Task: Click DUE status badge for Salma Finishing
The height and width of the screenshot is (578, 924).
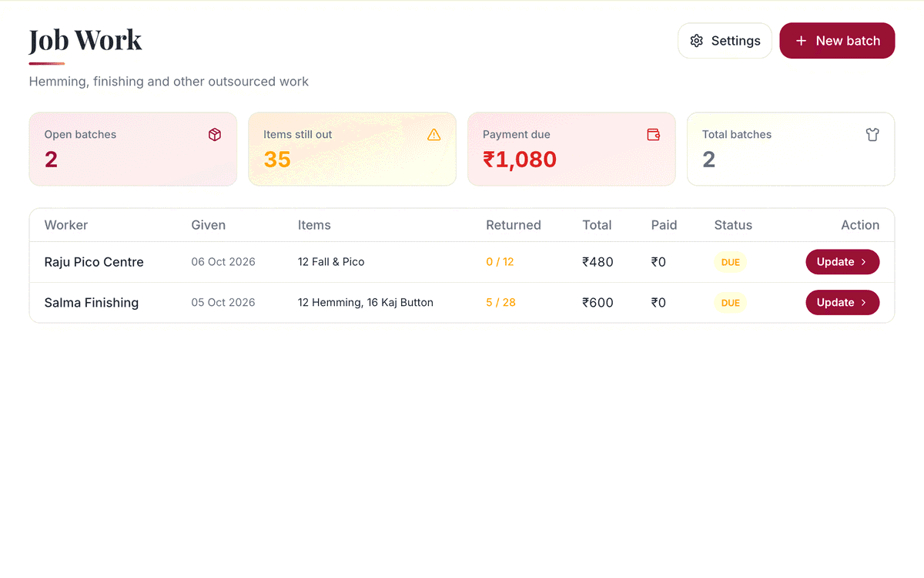Action: click(x=731, y=303)
